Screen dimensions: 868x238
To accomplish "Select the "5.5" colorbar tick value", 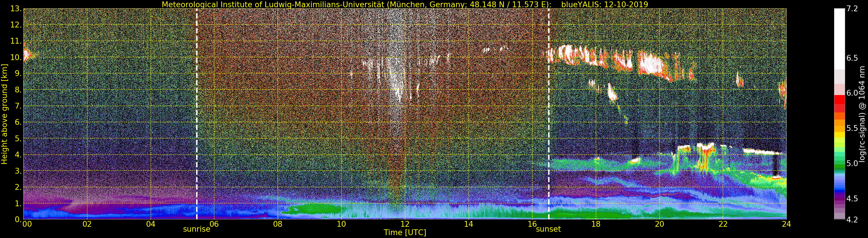I will 852,128.
